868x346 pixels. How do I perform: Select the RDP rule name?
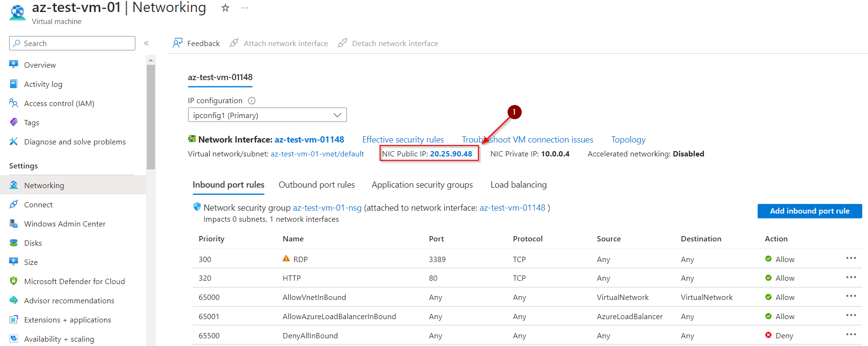point(301,259)
